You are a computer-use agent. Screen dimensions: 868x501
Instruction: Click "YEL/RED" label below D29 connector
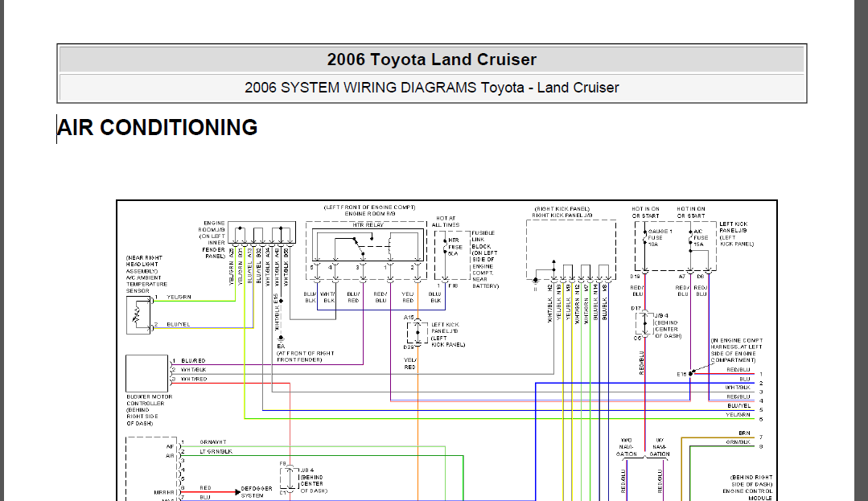pos(409,363)
